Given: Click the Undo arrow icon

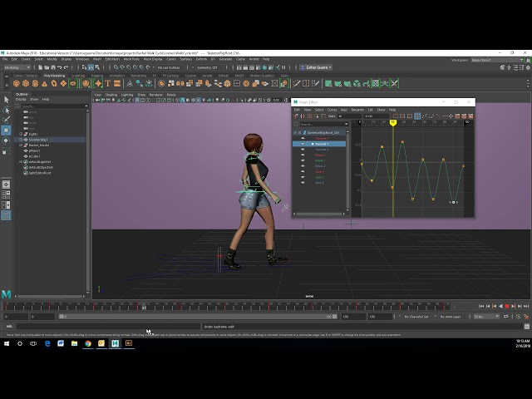Looking at the screenshot, I should click(60, 67).
